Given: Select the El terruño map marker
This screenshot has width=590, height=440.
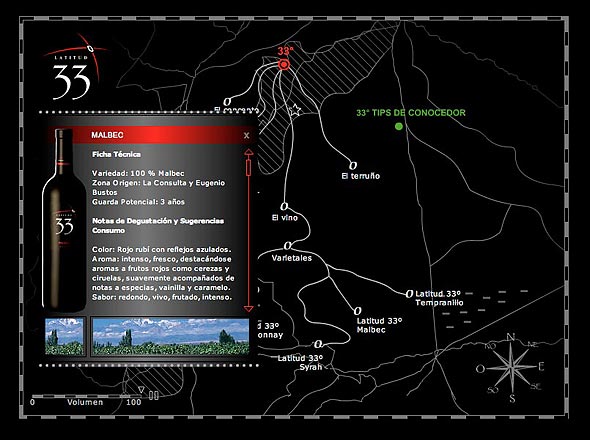Looking at the screenshot, I should point(353,166).
